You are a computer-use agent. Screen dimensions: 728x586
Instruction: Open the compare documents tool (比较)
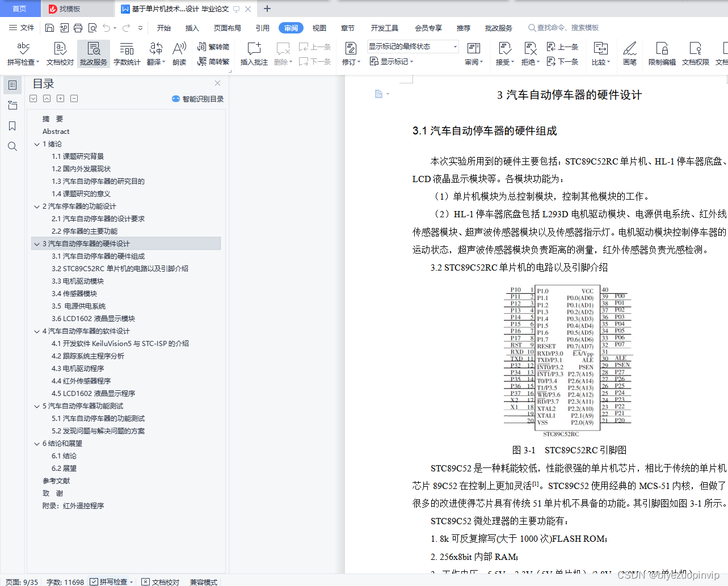601,54
